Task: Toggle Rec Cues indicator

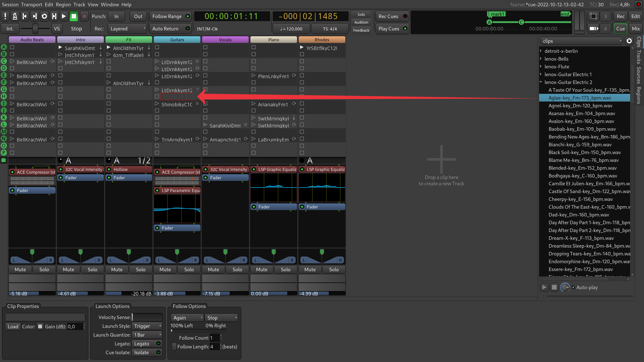Action: coord(392,16)
